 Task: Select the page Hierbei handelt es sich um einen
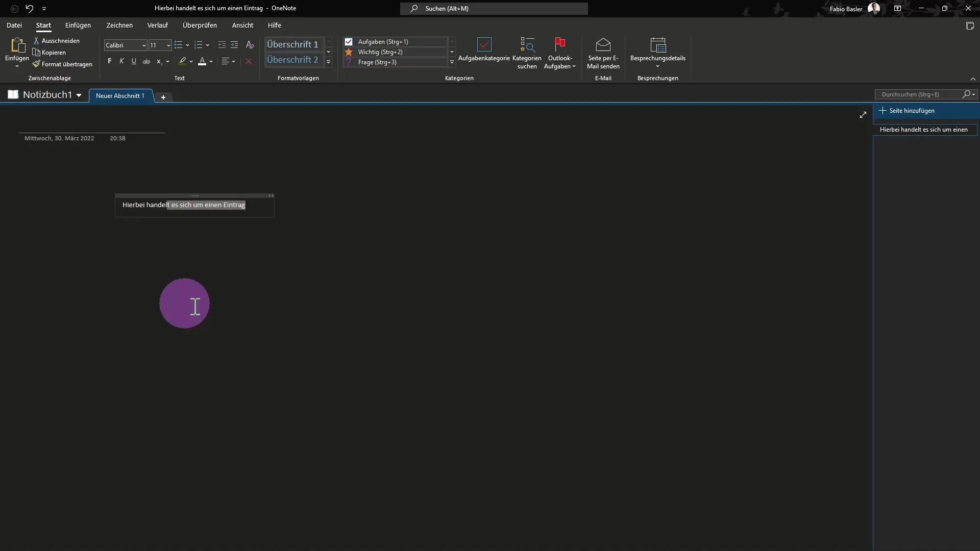point(925,130)
